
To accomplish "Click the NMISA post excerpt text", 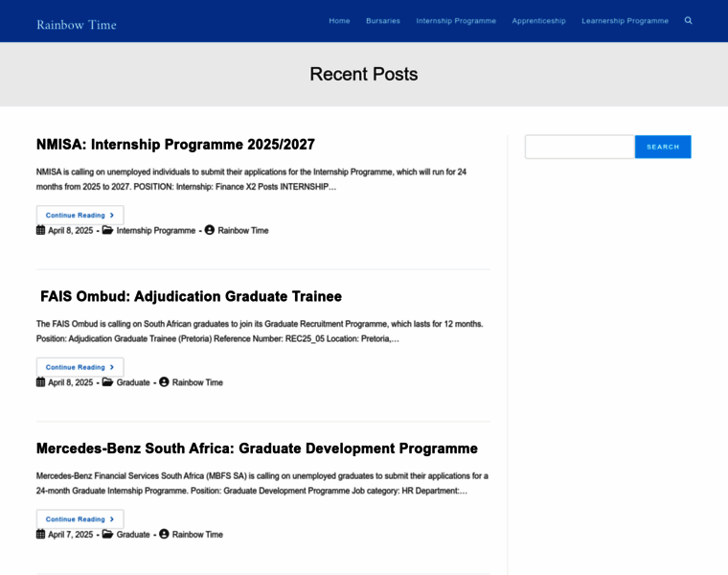I will pos(251,179).
